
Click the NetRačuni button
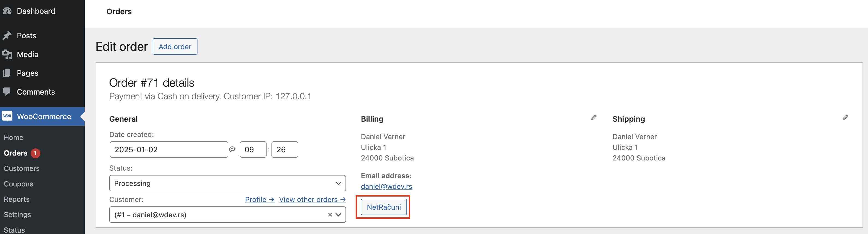point(383,207)
